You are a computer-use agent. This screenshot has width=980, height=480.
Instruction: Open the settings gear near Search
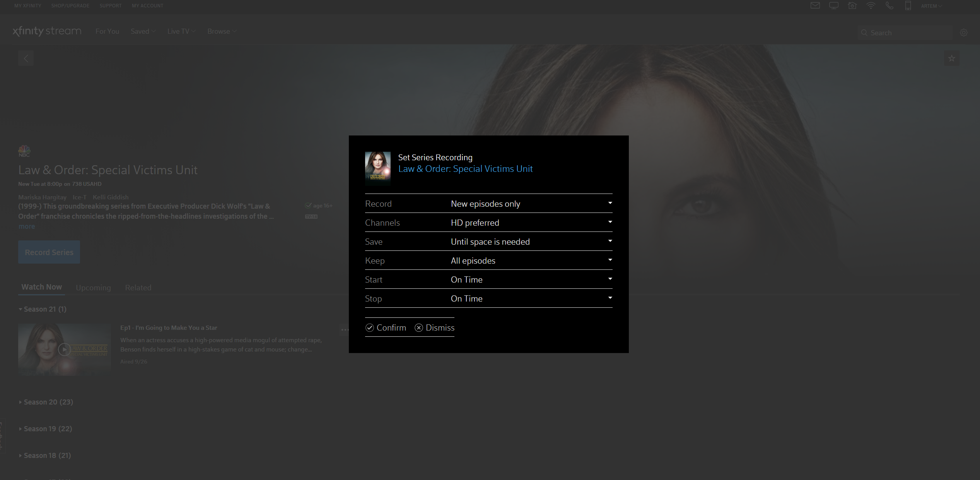point(963,33)
